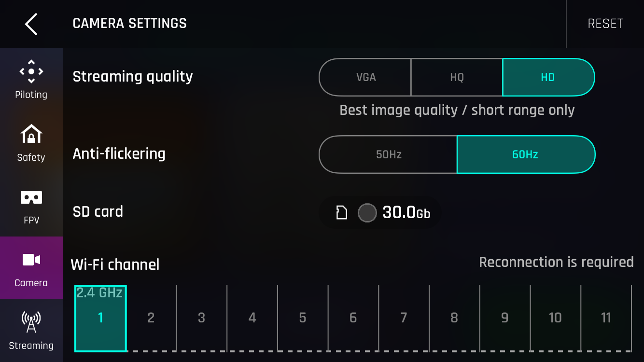Screen dimensions: 644x362
Task: Tap the grey SD card record circle
Action: tap(367, 212)
